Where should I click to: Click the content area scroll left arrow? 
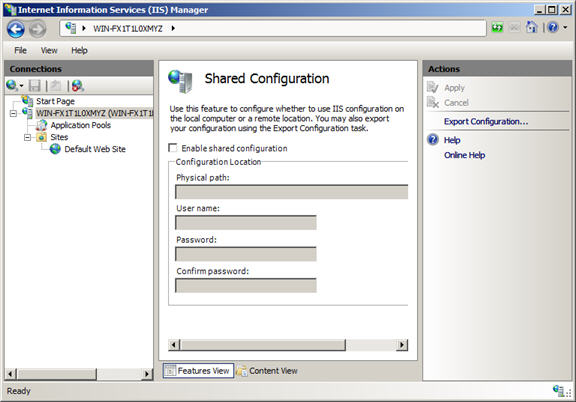[x=174, y=345]
